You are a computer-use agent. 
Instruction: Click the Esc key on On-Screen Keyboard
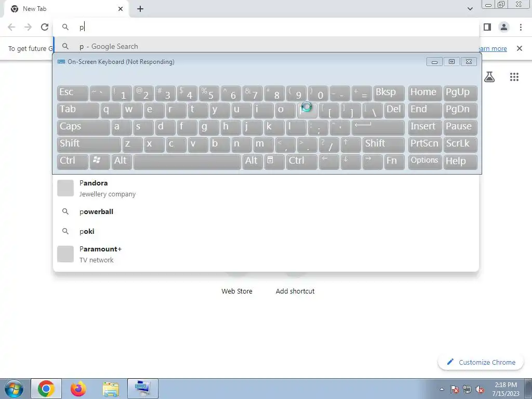coord(73,93)
